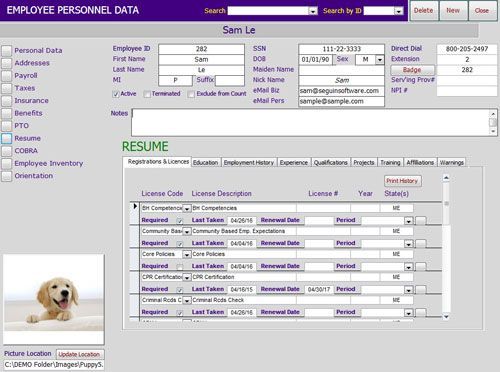Click the New record button
Image resolution: width=500 pixels, height=372 pixels.
click(453, 11)
